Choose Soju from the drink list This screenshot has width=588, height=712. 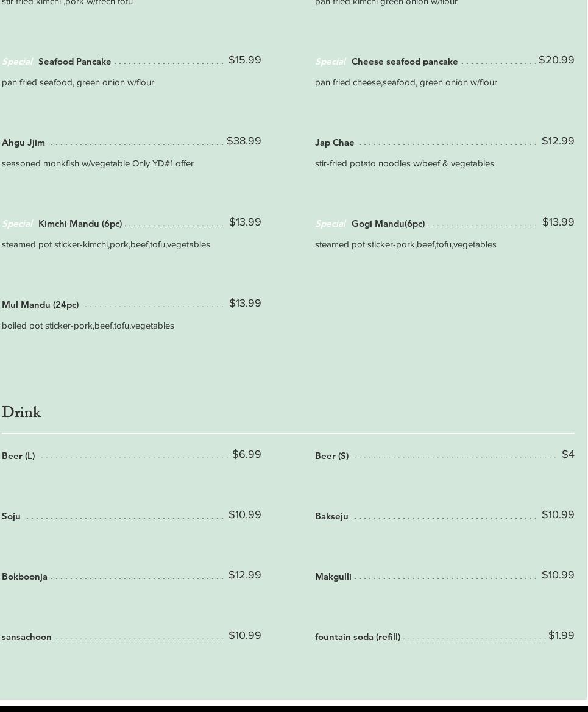tap(11, 516)
